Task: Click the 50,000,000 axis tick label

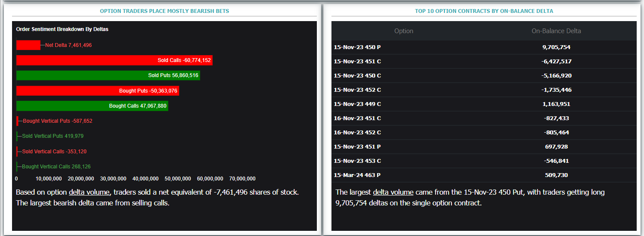Action: [178, 179]
